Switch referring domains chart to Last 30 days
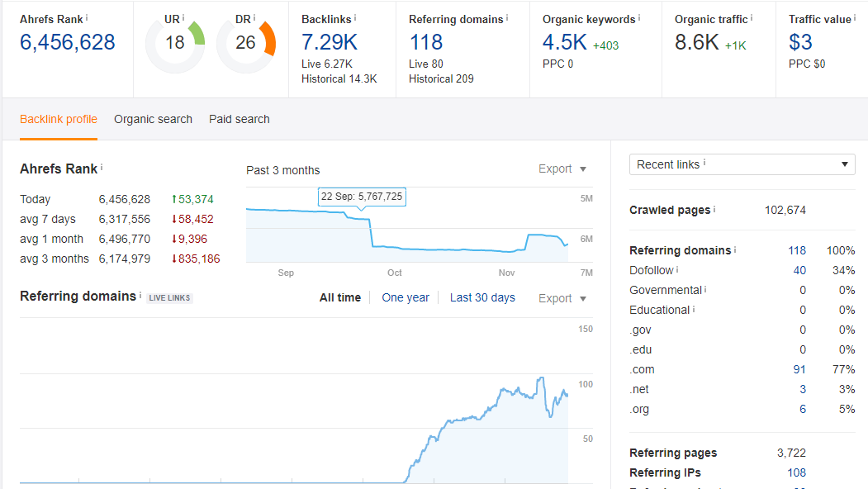This screenshot has width=868, height=489. [x=482, y=297]
